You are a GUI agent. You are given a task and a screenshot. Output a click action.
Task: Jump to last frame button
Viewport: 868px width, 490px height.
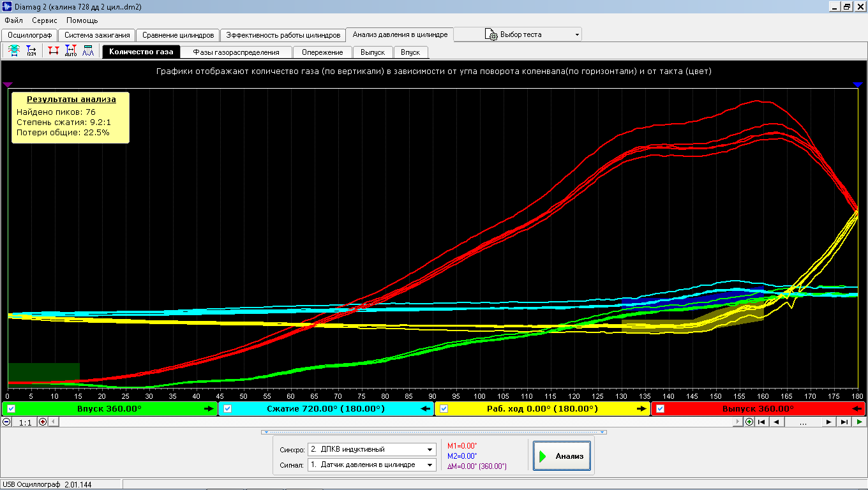pos(844,422)
